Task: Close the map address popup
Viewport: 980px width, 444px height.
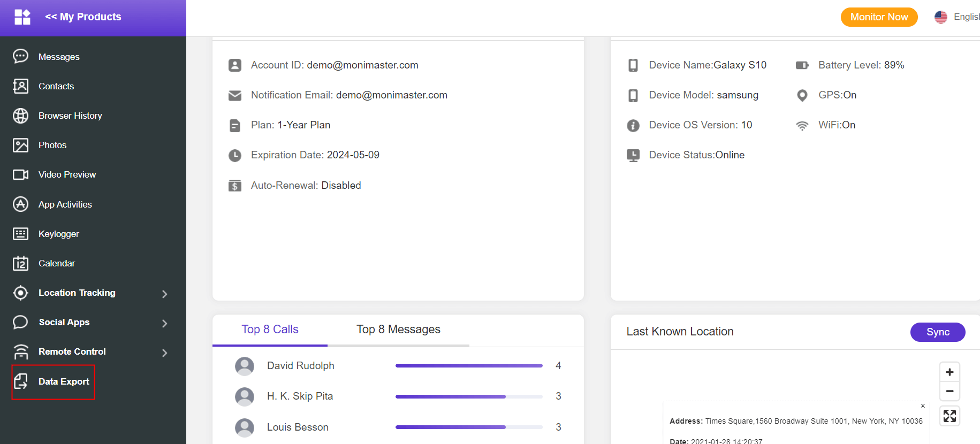Action: pos(923,406)
